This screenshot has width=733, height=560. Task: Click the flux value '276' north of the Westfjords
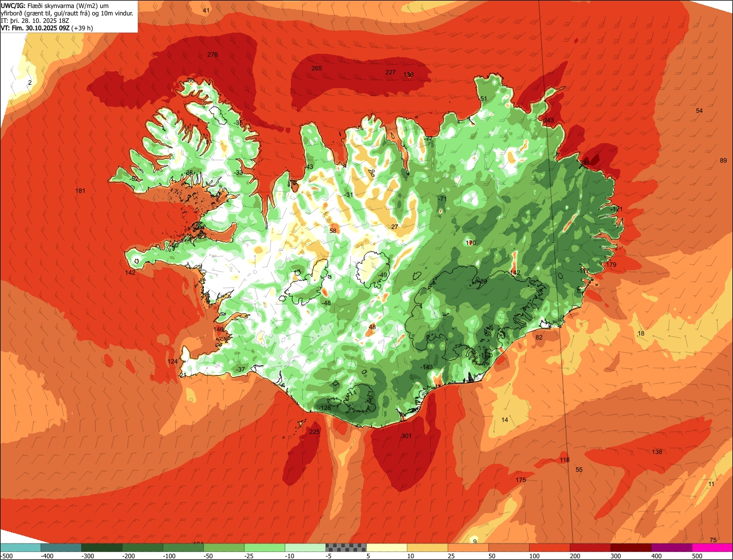212,54
